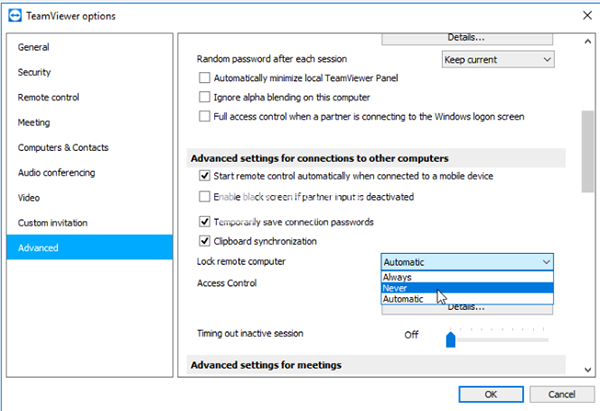The height and width of the screenshot is (411, 600).
Task: Uncheck Start remote control automatically for mobile device
Action: (x=204, y=176)
